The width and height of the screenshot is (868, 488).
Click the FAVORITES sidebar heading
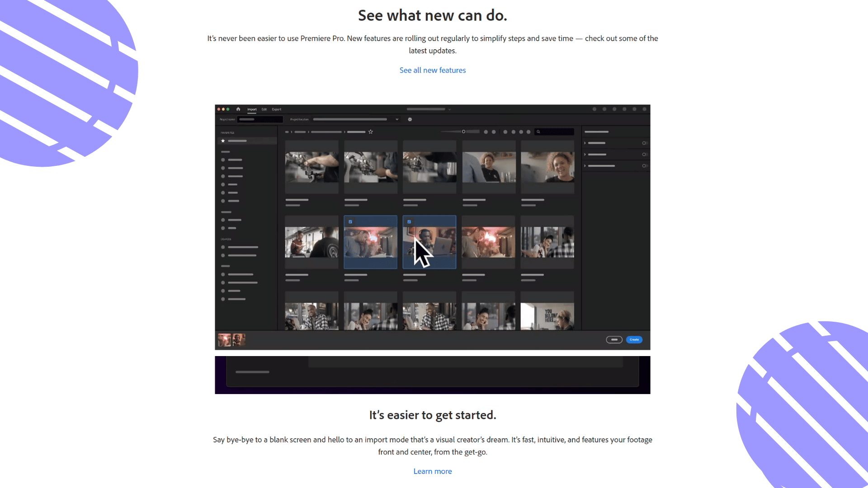227,133
